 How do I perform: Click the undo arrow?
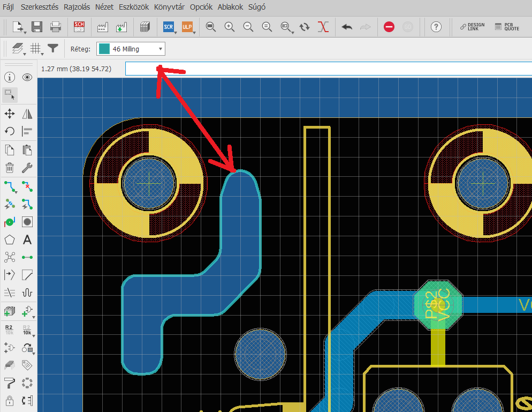tap(347, 27)
